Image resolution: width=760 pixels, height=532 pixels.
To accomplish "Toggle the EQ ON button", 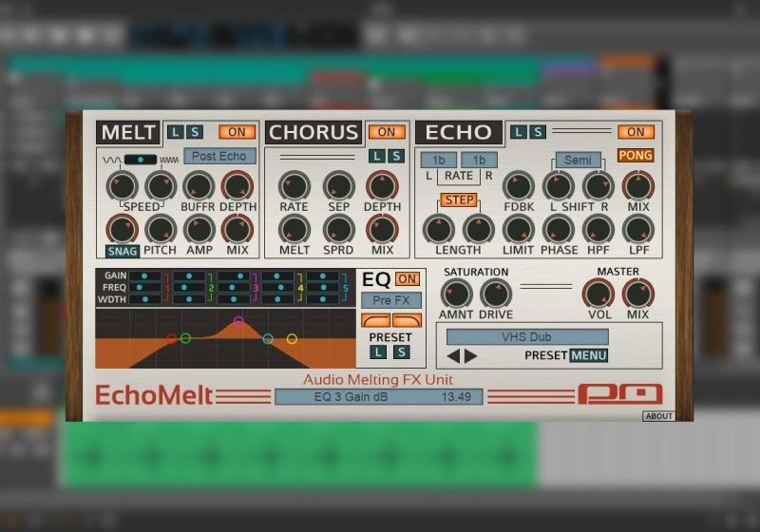I will click(x=408, y=279).
